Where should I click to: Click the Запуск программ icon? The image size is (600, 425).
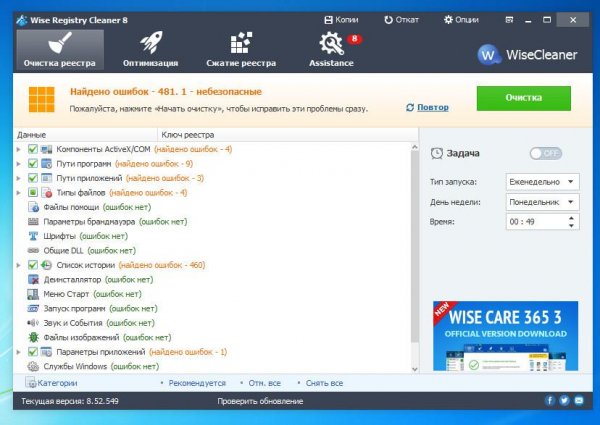click(x=33, y=308)
